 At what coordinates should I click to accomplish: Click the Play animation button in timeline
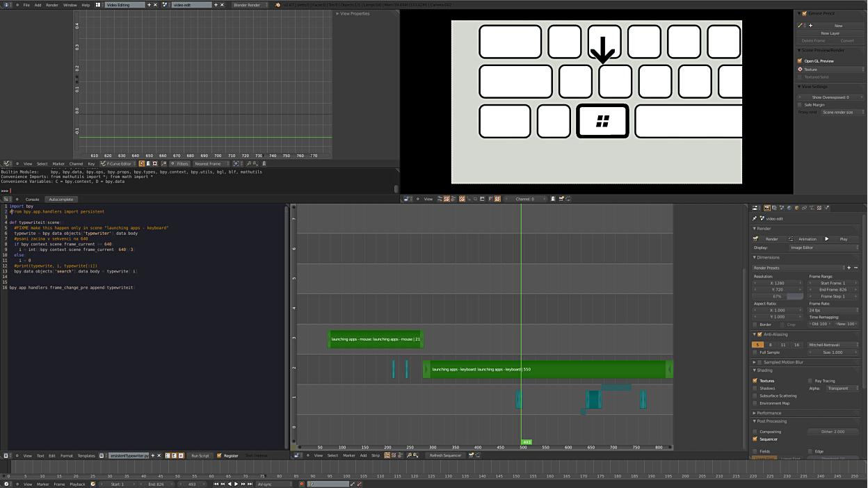pos(236,484)
